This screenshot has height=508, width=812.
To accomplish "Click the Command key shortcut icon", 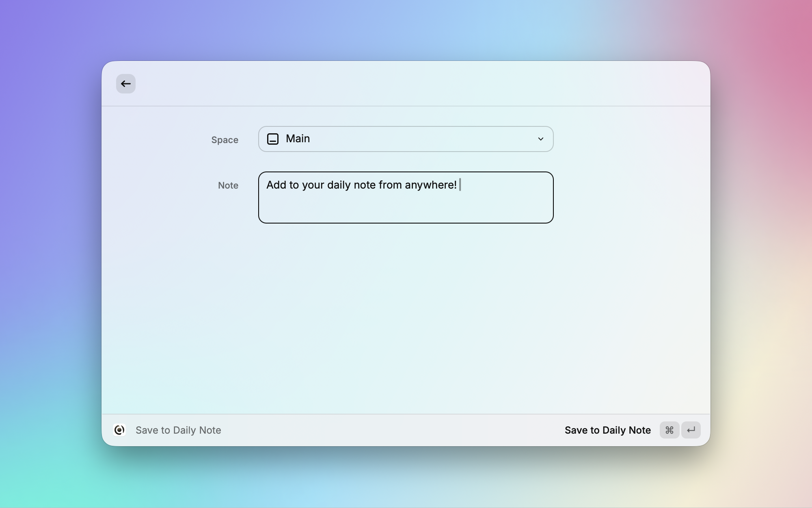I will 669,430.
